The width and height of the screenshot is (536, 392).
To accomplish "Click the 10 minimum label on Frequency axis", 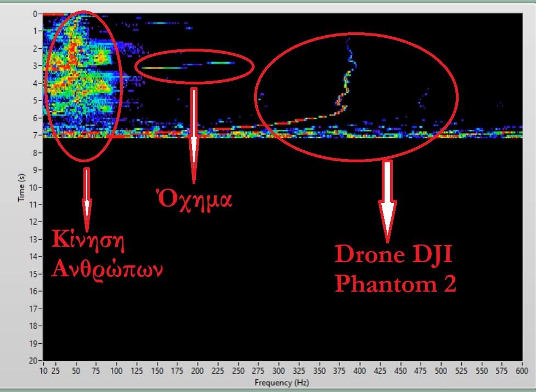I will 44,371.
